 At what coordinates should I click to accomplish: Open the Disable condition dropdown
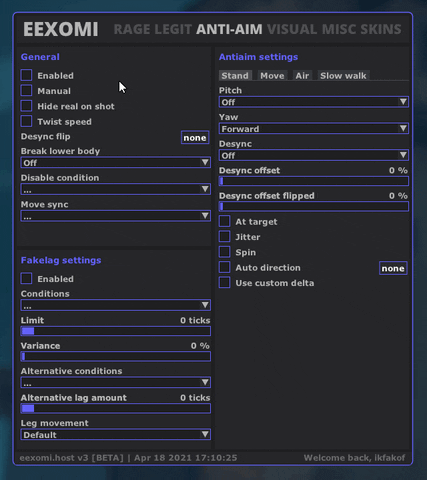pyautogui.click(x=116, y=189)
